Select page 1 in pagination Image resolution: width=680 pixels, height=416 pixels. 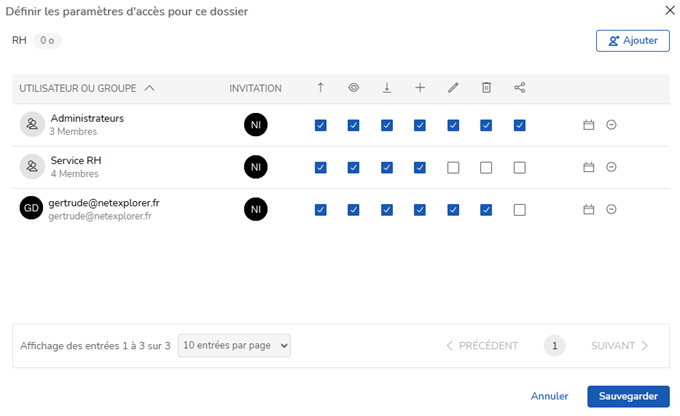pos(554,345)
